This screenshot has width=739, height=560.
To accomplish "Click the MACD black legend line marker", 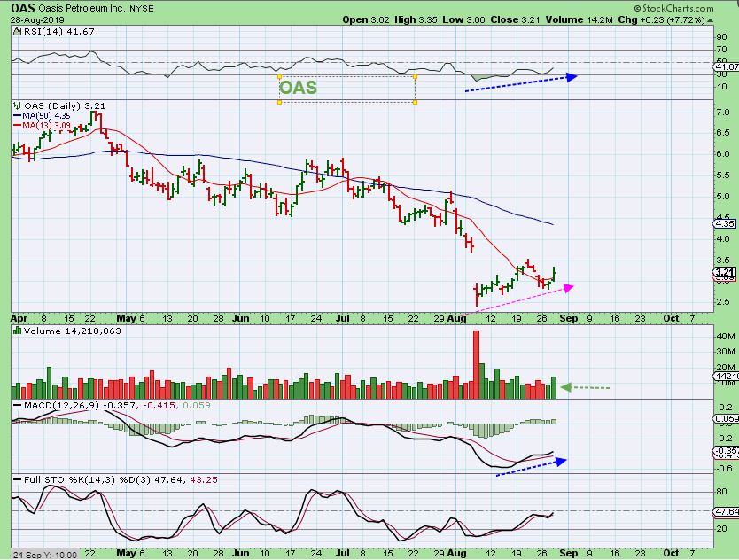I will (17, 406).
